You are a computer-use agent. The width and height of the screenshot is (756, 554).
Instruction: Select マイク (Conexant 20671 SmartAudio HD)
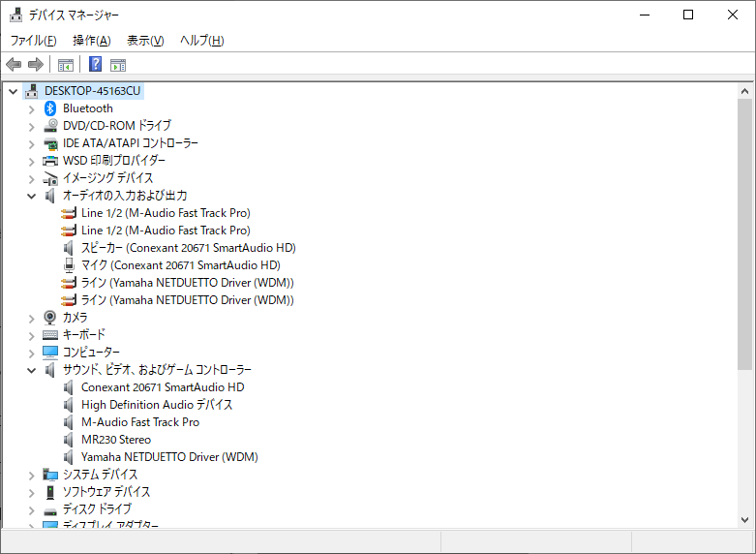click(181, 265)
